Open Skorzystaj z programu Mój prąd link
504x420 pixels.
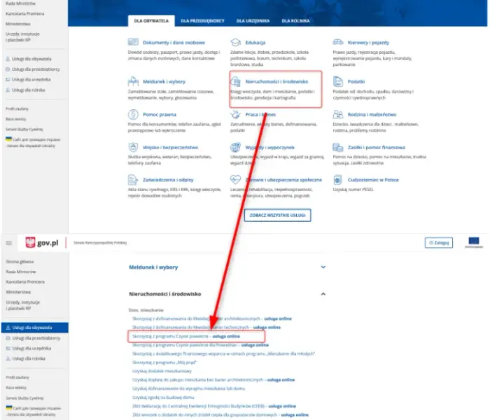pyautogui.click(x=164, y=363)
